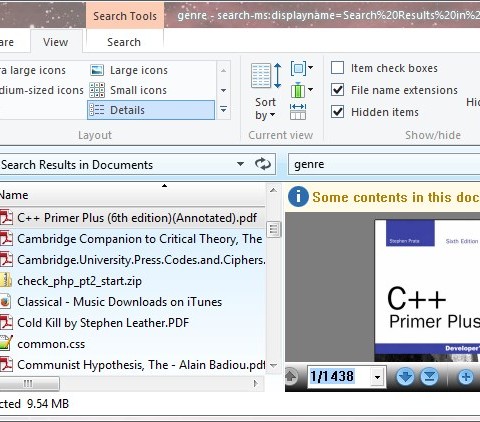Choose Small icons layout
This screenshot has height=422, width=480.
(x=151, y=90)
